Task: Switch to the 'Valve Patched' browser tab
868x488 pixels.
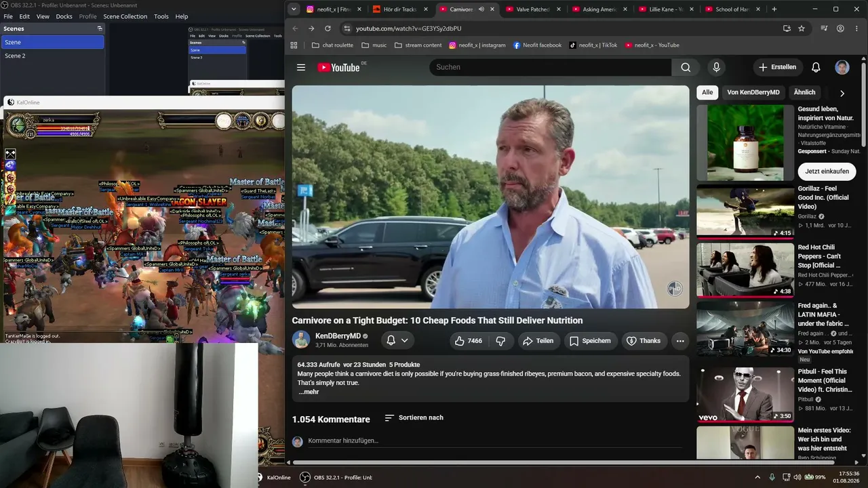Action: (533, 9)
